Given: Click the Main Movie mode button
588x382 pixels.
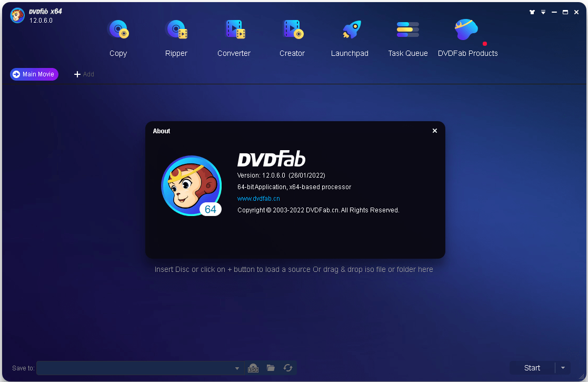Looking at the screenshot, I should point(34,74).
